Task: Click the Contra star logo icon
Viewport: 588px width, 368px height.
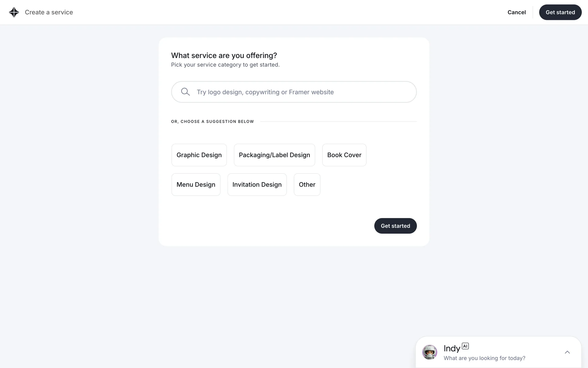Action: (14, 12)
